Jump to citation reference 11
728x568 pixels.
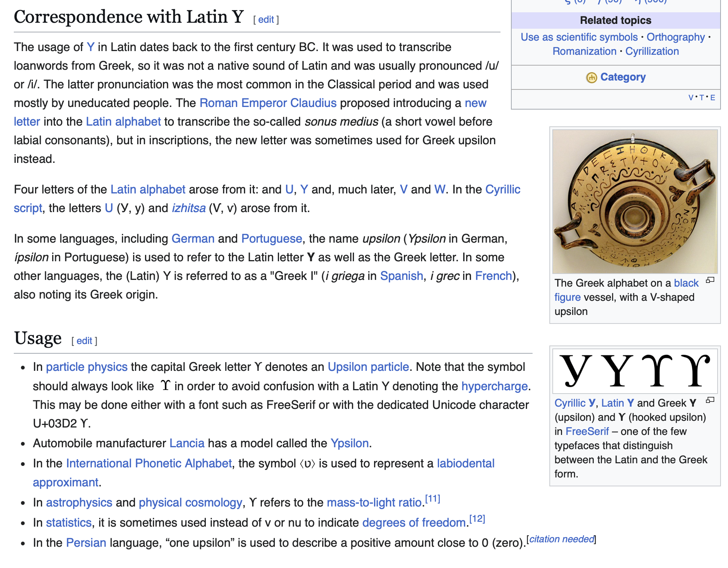coord(433,499)
